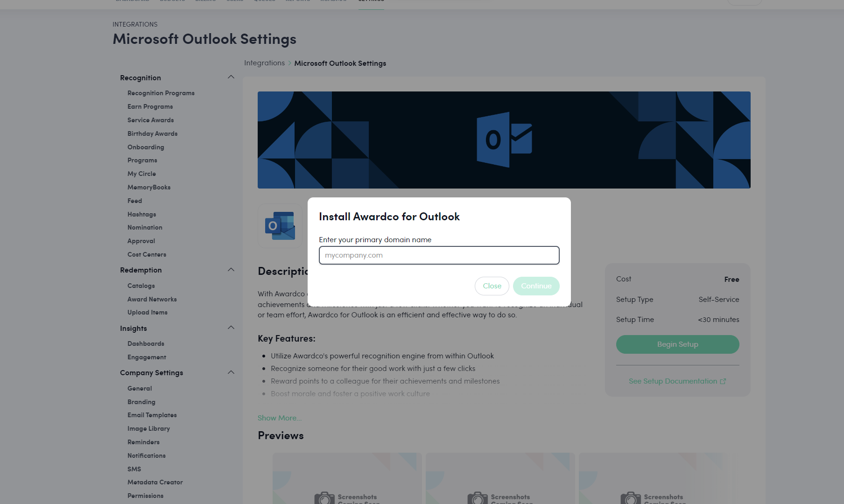Start setup with the Begin Setup button
Image resolution: width=844 pixels, height=504 pixels.
[x=677, y=344]
